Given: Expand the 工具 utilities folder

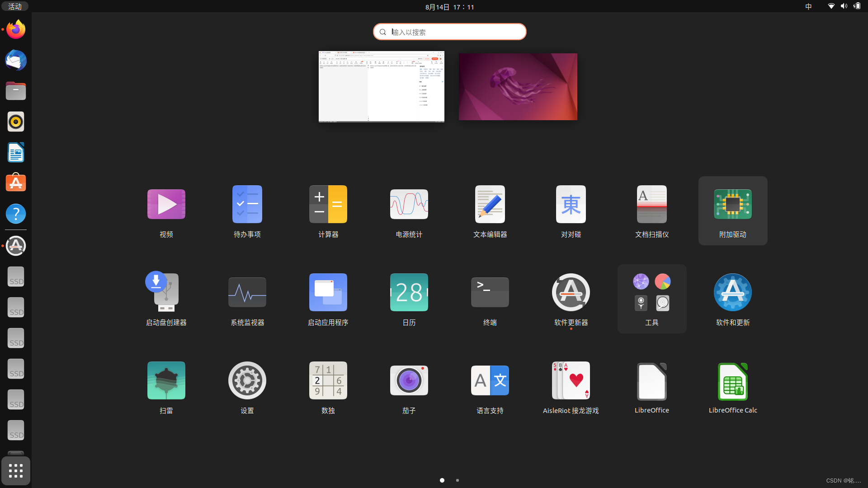Looking at the screenshot, I should pos(651,292).
